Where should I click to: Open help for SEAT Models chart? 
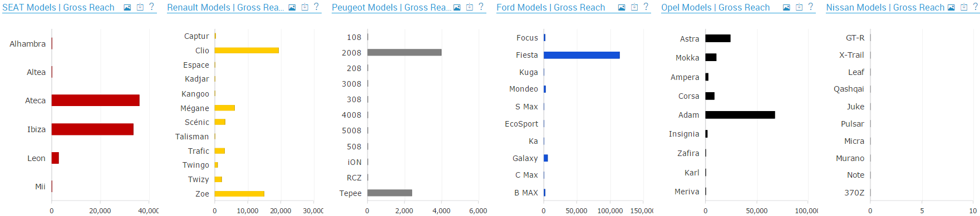click(151, 7)
